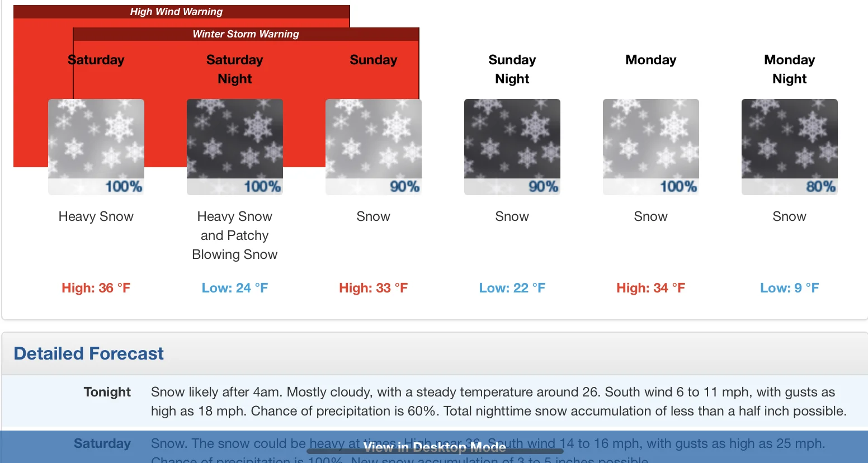Click the High: 36 °F temperature
This screenshot has height=463, width=868.
point(96,288)
